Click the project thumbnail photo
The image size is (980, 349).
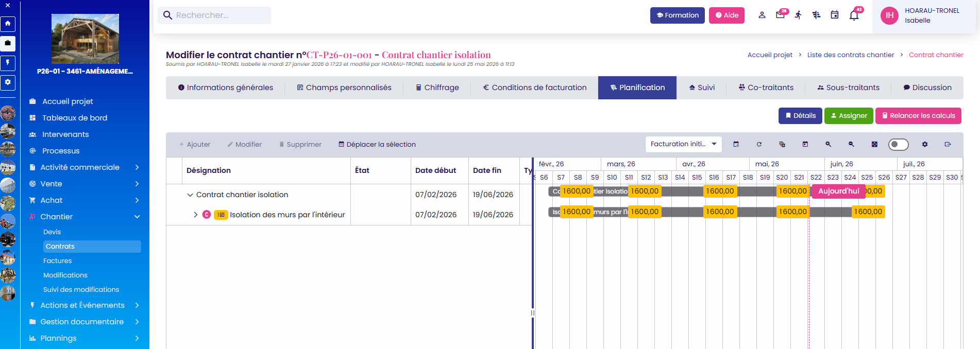(85, 39)
